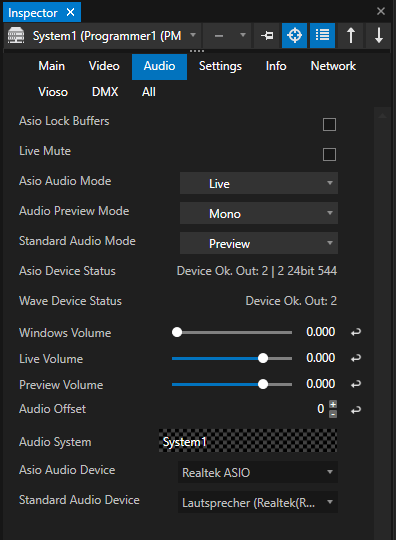Expand the Audio Preview Mode dropdown
396x540 pixels.
click(259, 213)
